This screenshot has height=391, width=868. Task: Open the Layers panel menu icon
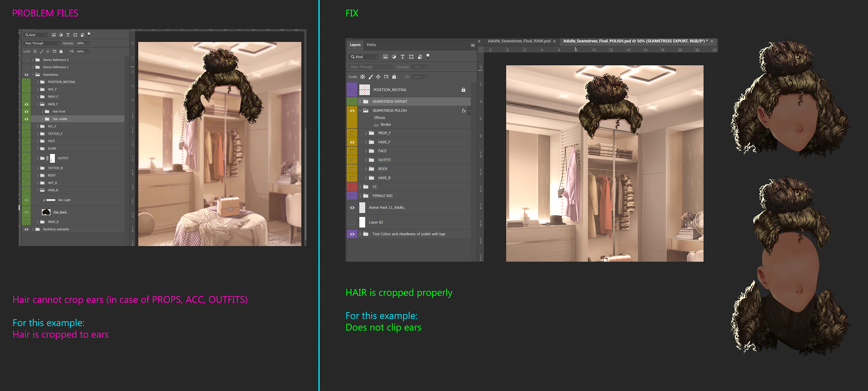[x=472, y=45]
